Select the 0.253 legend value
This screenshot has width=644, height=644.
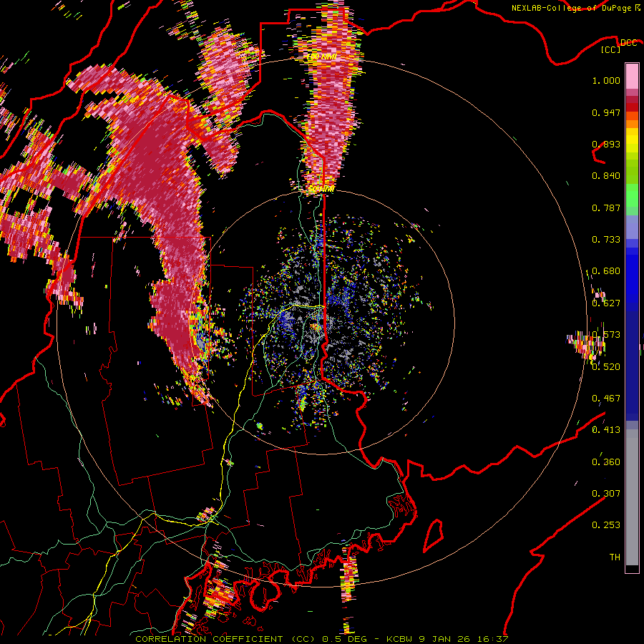(606, 525)
